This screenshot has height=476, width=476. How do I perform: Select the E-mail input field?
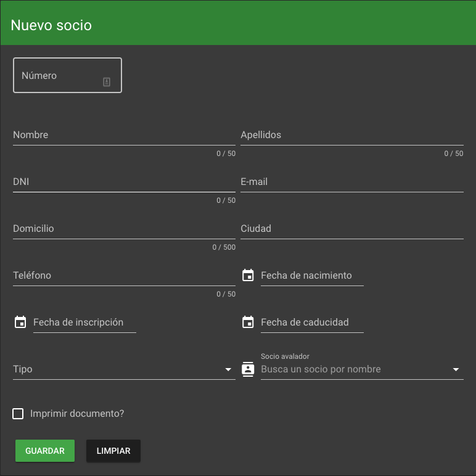click(352, 182)
